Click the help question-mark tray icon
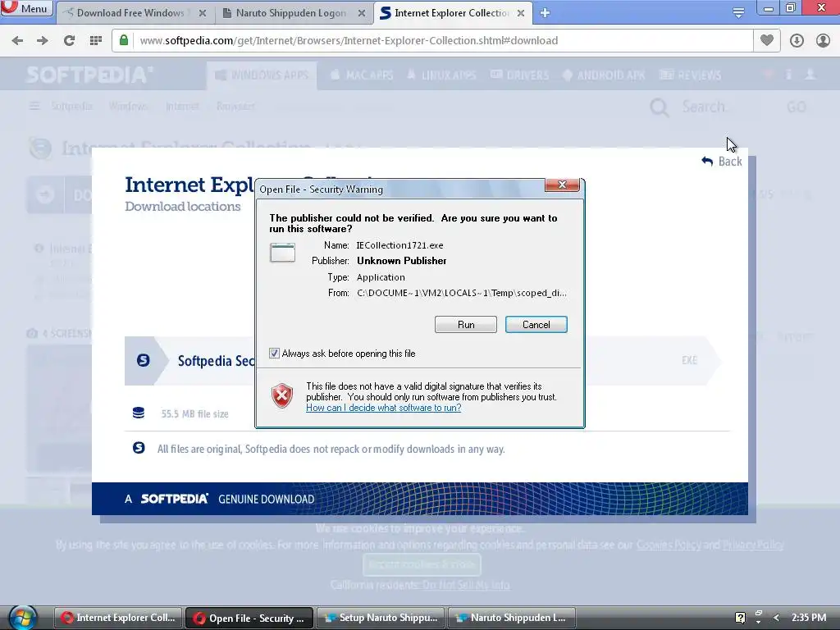Screen dimensions: 840x630 pyautogui.click(x=740, y=618)
